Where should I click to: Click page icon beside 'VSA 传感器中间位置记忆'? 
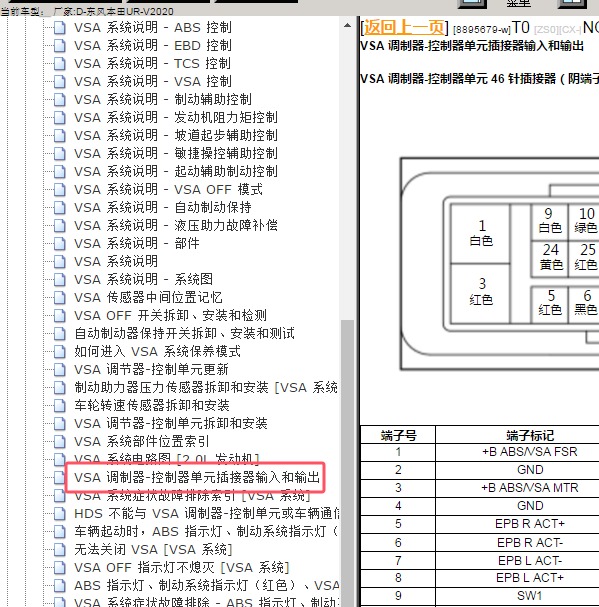click(60, 298)
